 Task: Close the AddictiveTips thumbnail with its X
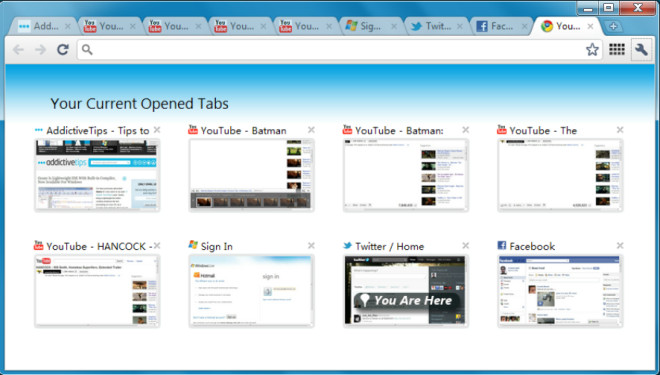[157, 130]
